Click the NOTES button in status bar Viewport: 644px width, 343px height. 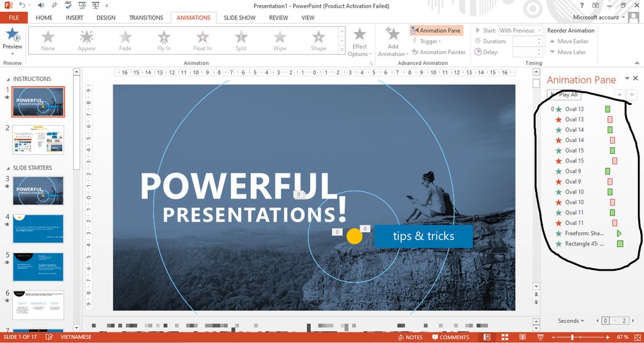tap(410, 337)
